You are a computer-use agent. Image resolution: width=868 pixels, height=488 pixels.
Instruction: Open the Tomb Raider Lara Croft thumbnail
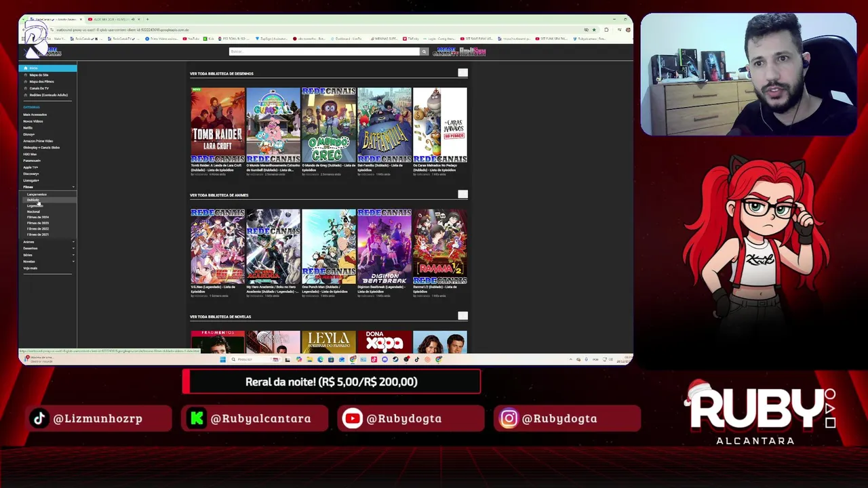tap(218, 125)
